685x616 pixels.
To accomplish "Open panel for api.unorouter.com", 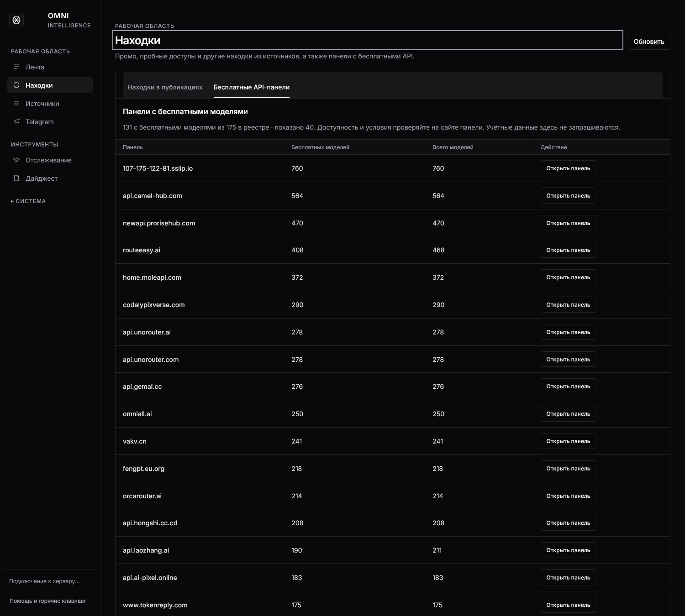I will (x=568, y=360).
